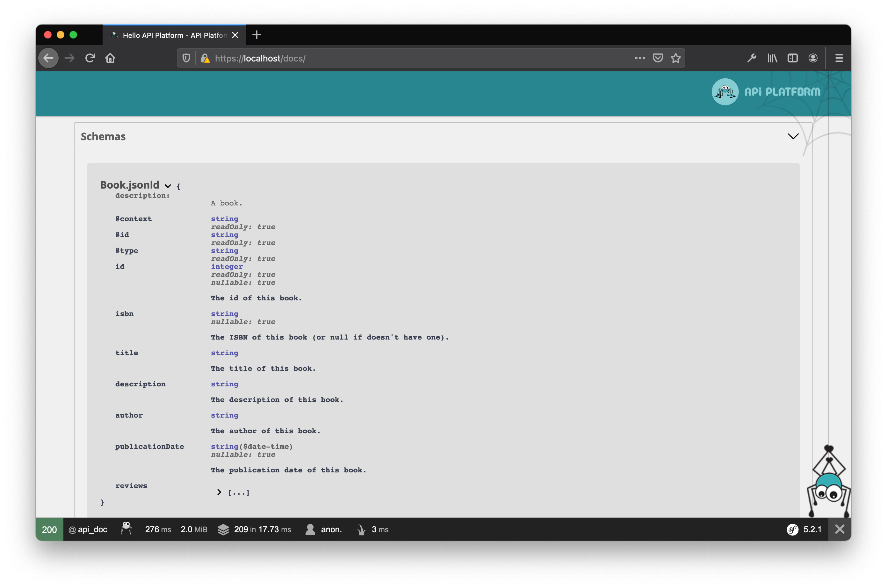
Task: Click the spider icon beside the api_doc route
Action: point(126,529)
